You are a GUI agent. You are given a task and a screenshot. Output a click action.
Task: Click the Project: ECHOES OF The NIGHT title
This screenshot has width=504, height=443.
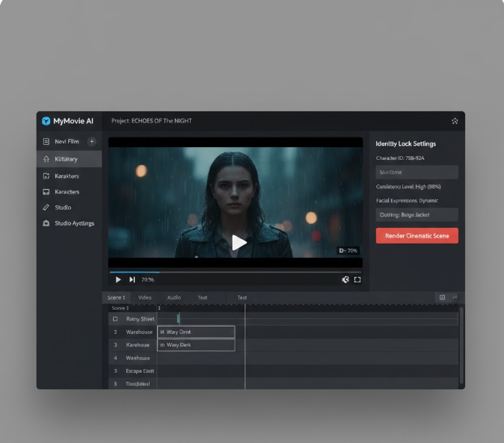click(151, 121)
